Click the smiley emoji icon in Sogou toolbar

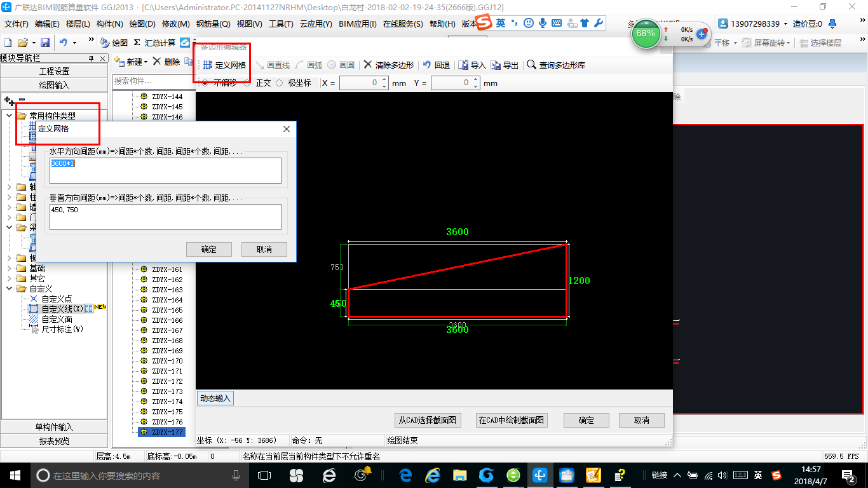529,23
